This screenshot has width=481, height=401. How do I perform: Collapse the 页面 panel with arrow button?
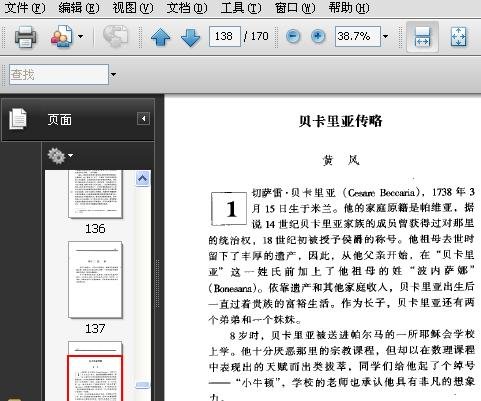(143, 119)
